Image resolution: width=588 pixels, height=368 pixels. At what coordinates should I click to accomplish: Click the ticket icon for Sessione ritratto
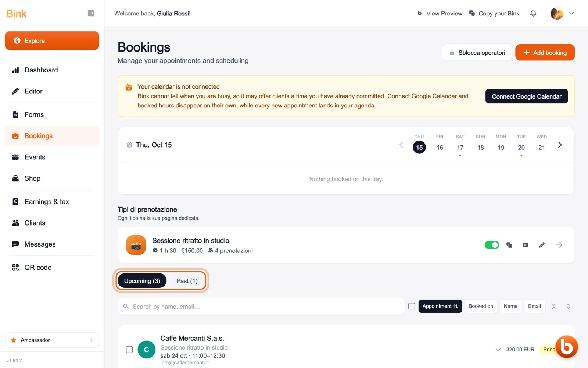pyautogui.click(x=526, y=245)
